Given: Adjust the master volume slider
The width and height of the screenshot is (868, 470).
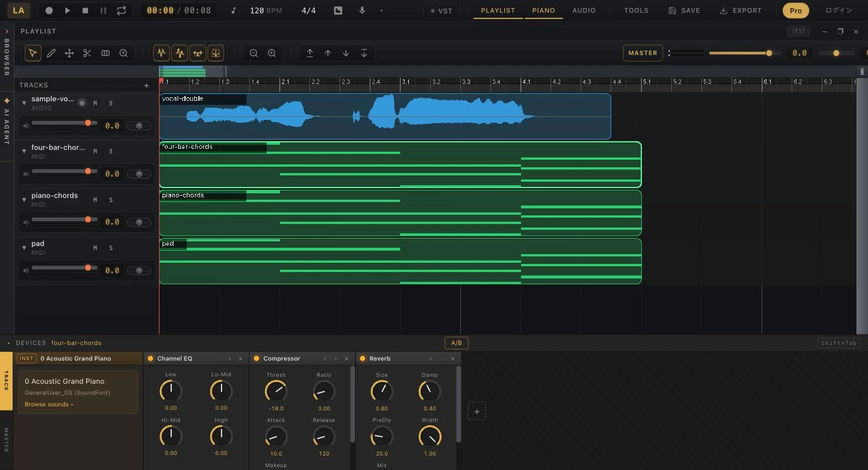Looking at the screenshot, I should pyautogui.click(x=745, y=53).
